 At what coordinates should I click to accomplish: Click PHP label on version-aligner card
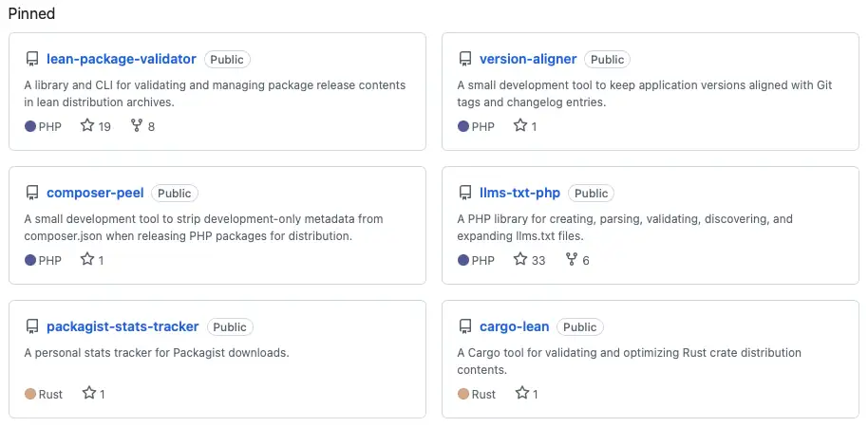coord(482,126)
